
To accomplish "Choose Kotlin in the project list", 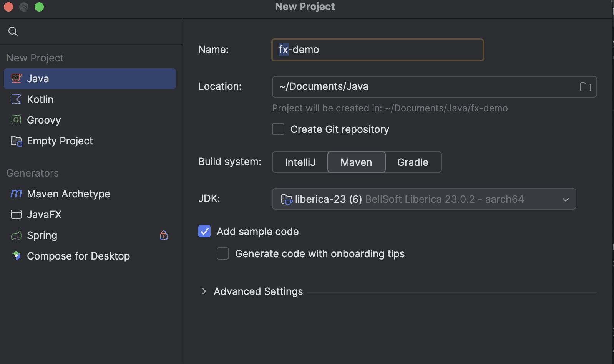I will (x=90, y=99).
